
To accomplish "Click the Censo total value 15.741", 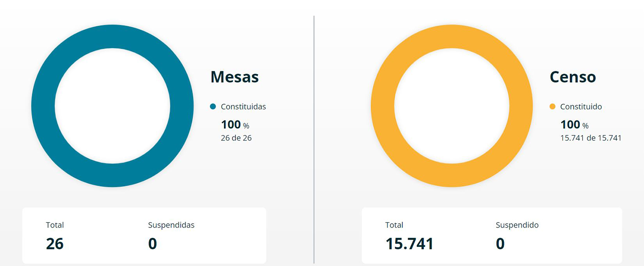I will (x=409, y=244).
